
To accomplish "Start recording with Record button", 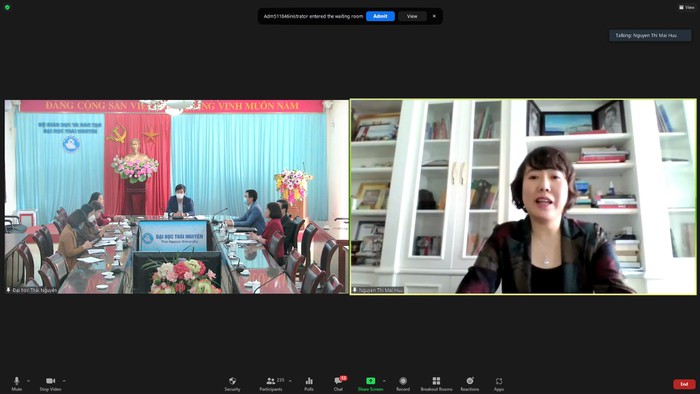I will 403,383.
